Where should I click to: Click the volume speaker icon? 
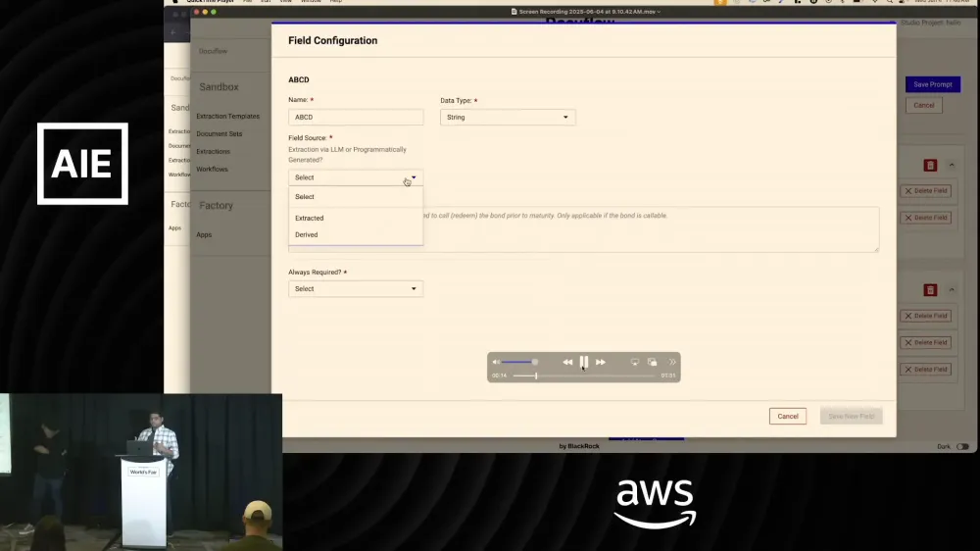click(496, 362)
